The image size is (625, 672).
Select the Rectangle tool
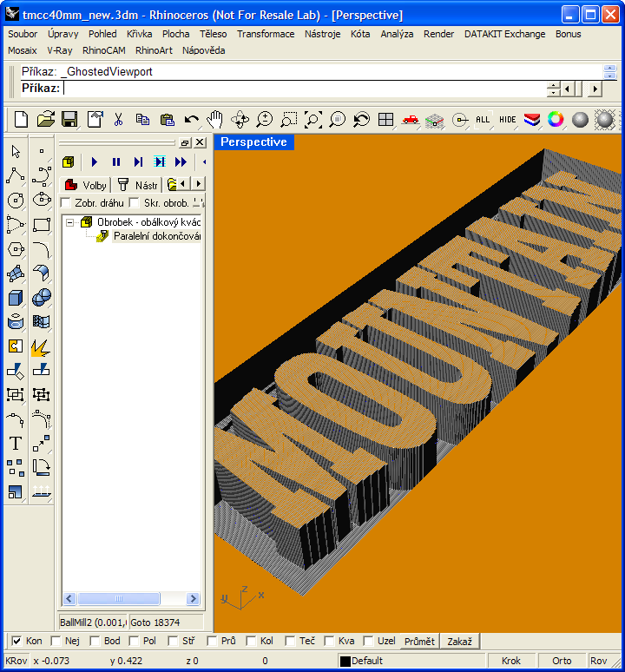(42, 225)
